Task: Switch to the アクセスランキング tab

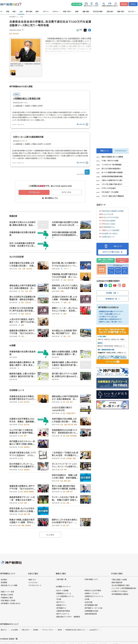Action: pos(121,151)
